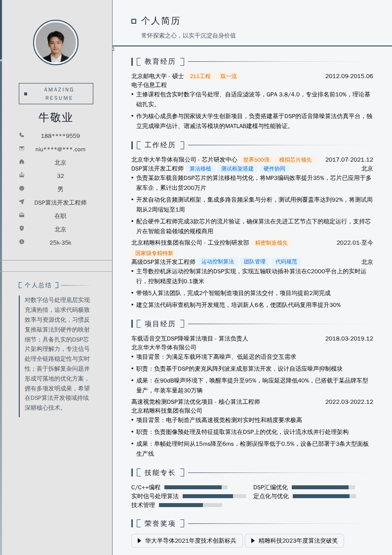Click the AMAZING RESUME box
The image size is (392, 555).
point(56,94)
